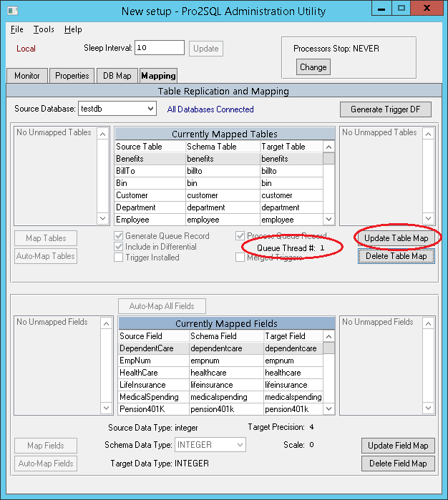Click Update Field Map button
448x500 pixels.
398,446
